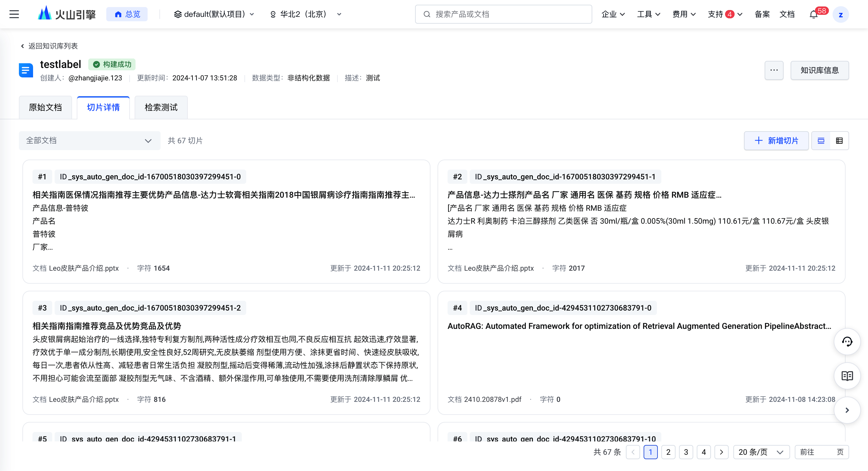868x471 pixels.
Task: Go to pagination page 4
Action: click(704, 452)
